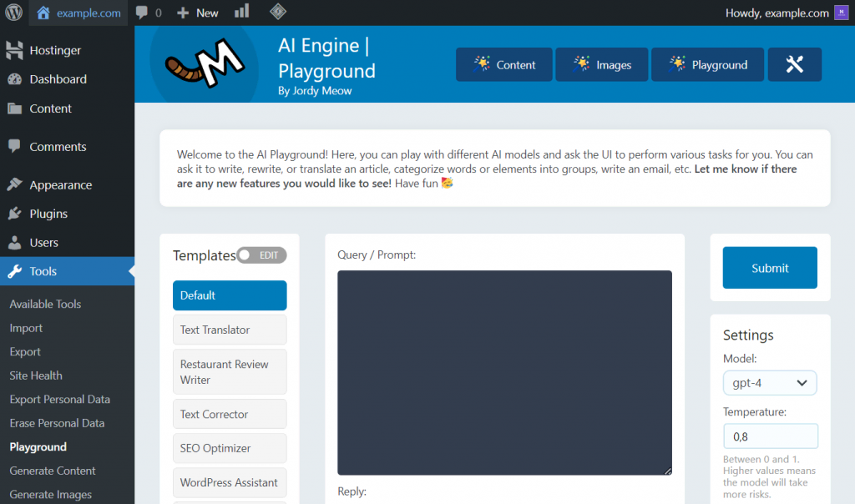This screenshot has width=855, height=504.
Task: Choose the WordPress Assistant template
Action: click(229, 482)
